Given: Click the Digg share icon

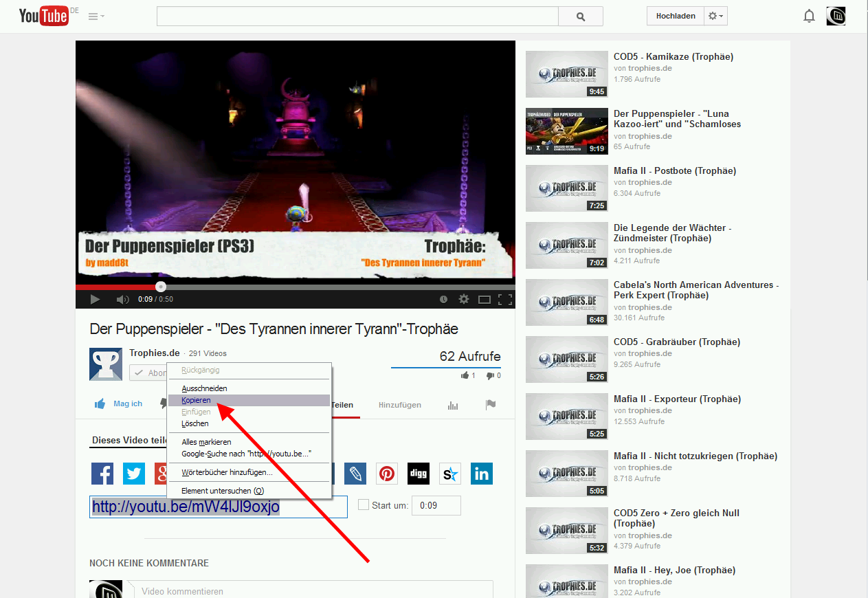Looking at the screenshot, I should [418, 474].
